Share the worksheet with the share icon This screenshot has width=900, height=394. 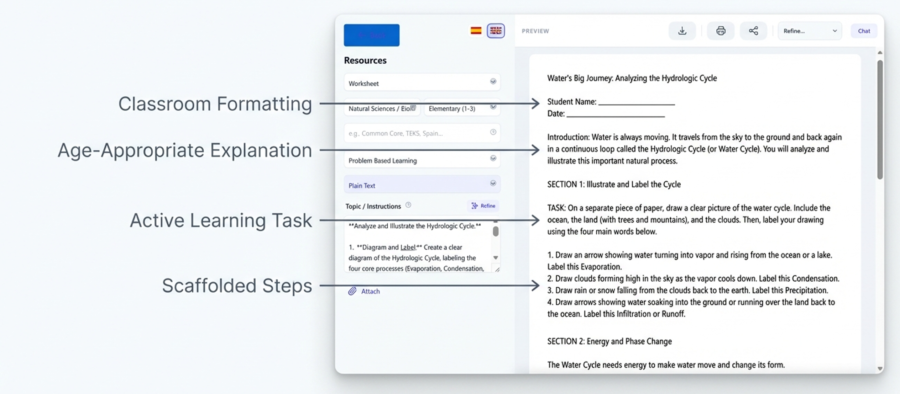[753, 31]
